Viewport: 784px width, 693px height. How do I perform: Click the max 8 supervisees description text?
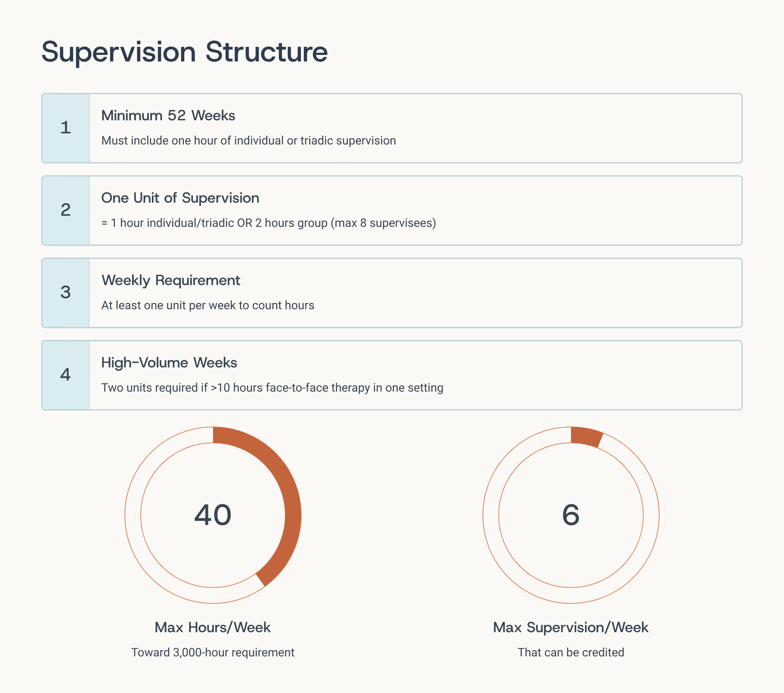(269, 223)
